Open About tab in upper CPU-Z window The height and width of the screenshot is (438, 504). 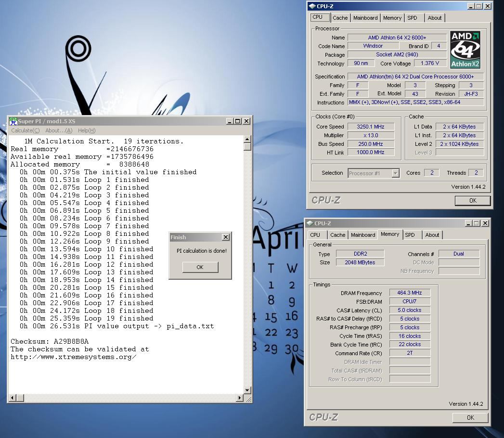pyautogui.click(x=435, y=18)
